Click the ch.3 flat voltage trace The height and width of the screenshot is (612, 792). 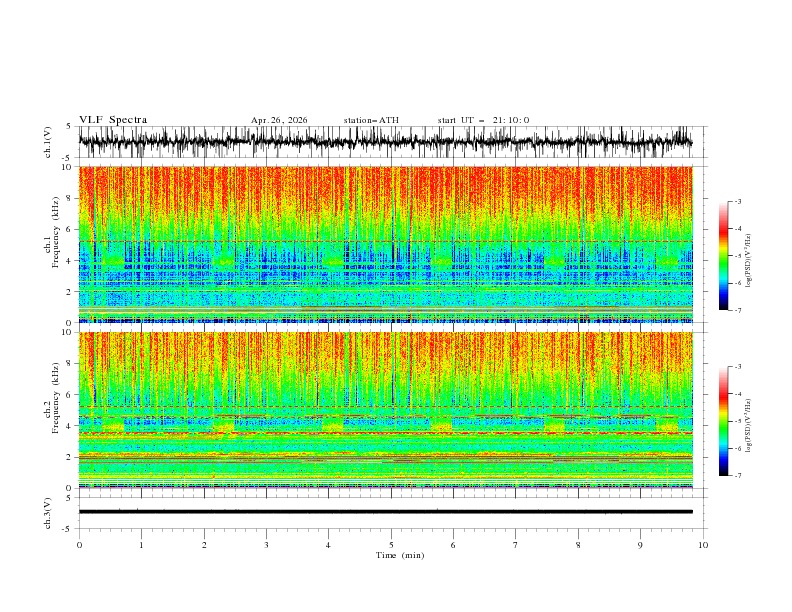(385, 512)
